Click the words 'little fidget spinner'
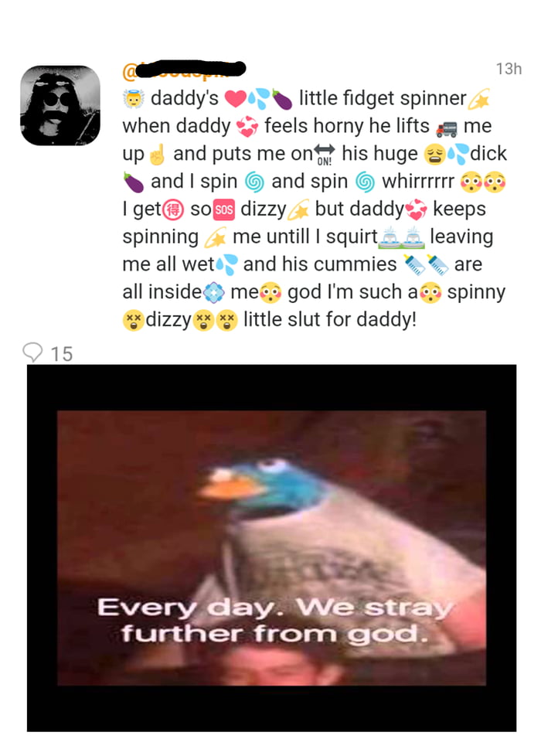Image resolution: width=541 pixels, height=756 pixels. [x=383, y=98]
